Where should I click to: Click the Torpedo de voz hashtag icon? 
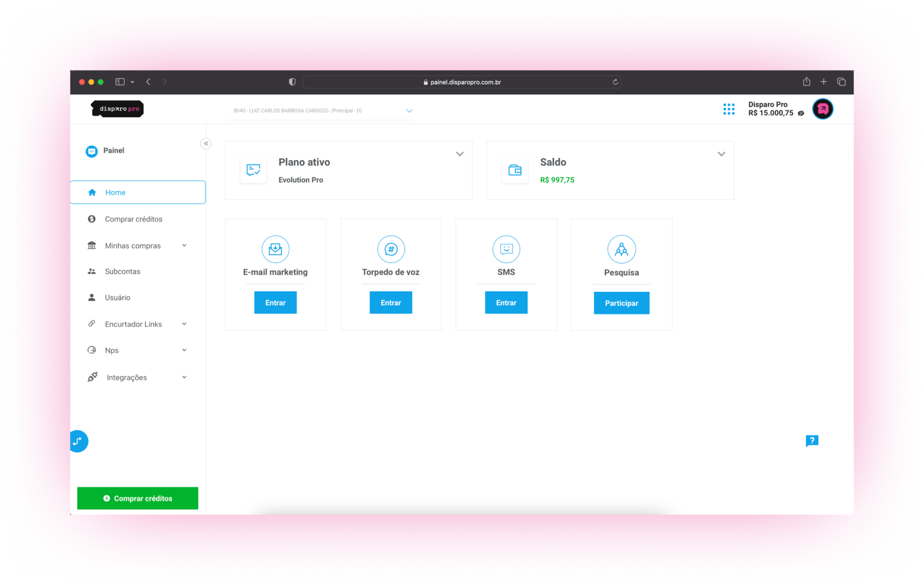coord(391,249)
